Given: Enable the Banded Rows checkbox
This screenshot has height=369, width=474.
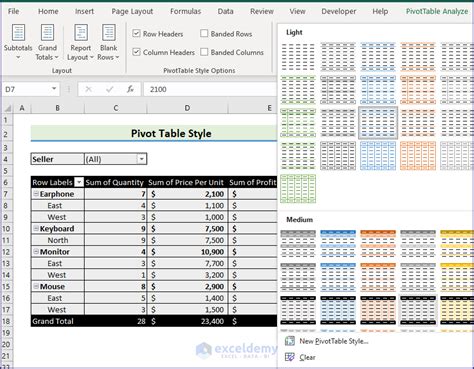Looking at the screenshot, I should click(x=204, y=33).
